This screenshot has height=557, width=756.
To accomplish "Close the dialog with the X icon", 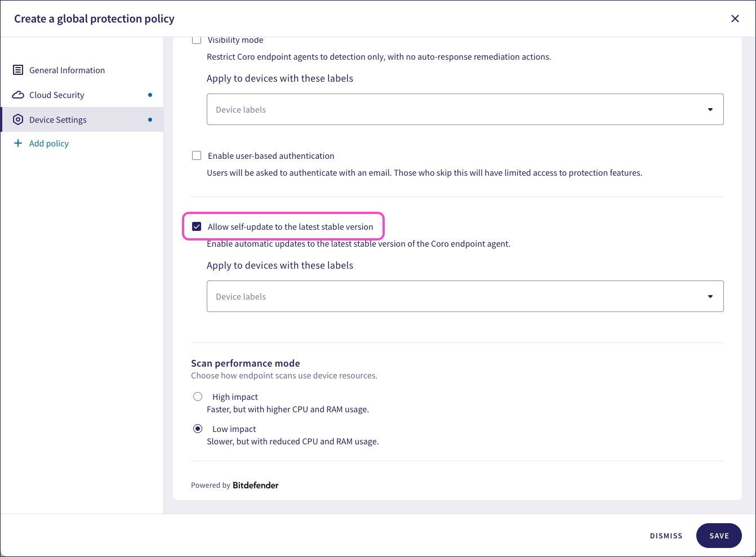I will click(735, 19).
